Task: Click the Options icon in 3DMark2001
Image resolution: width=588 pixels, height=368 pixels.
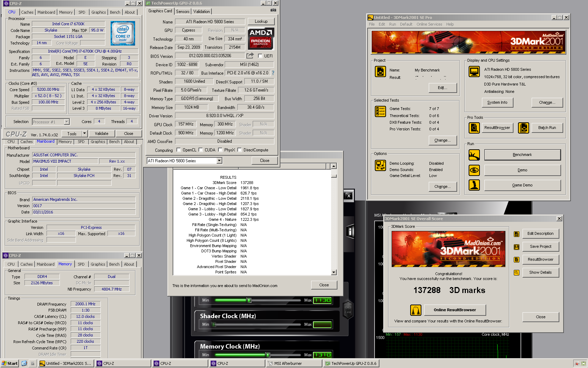Action: pos(380,165)
